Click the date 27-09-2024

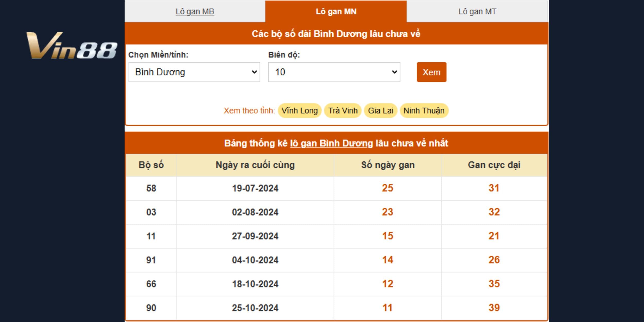point(255,236)
